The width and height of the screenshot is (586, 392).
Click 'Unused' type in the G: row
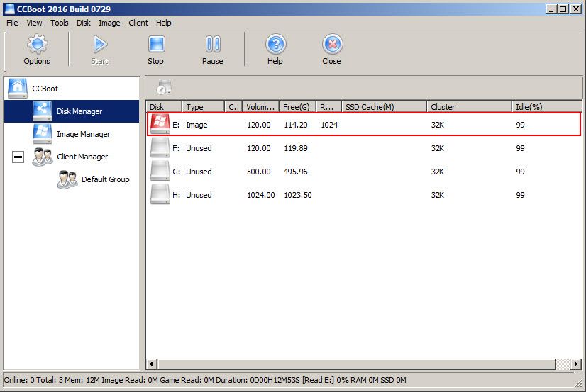(x=199, y=172)
